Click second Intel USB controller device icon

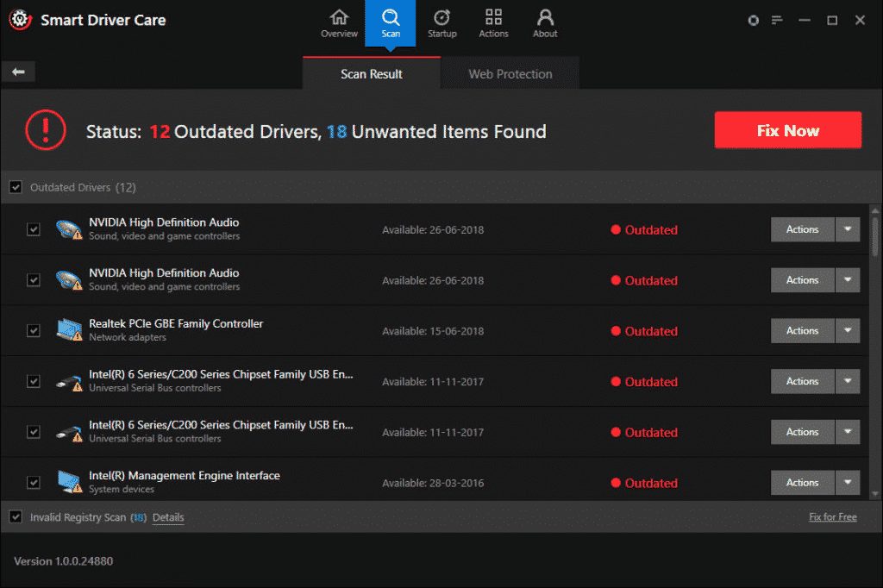pyautogui.click(x=69, y=433)
